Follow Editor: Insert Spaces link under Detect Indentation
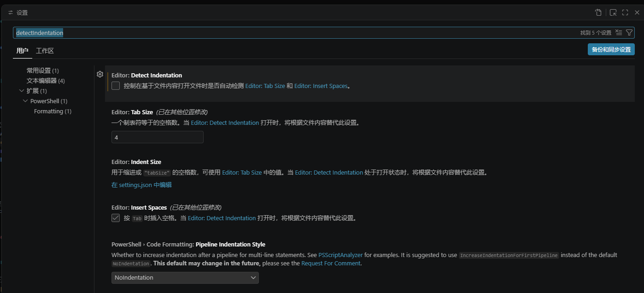This screenshot has height=293, width=644. (321, 86)
